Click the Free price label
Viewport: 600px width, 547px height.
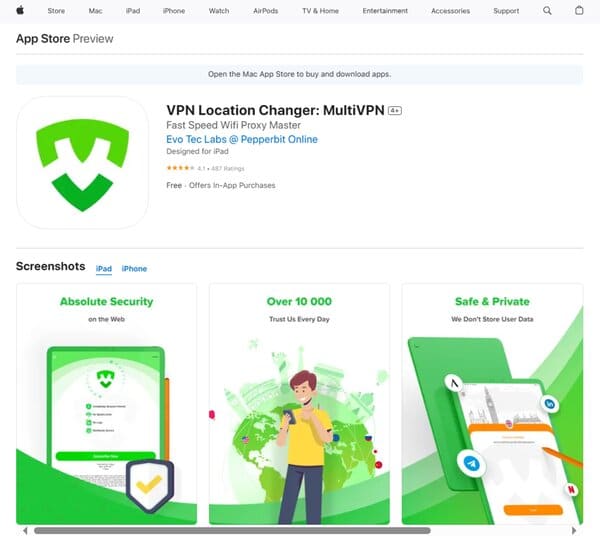click(x=174, y=185)
